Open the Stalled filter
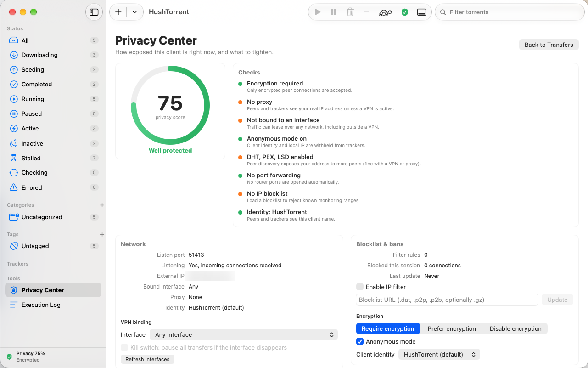The image size is (588, 368). [x=53, y=159]
